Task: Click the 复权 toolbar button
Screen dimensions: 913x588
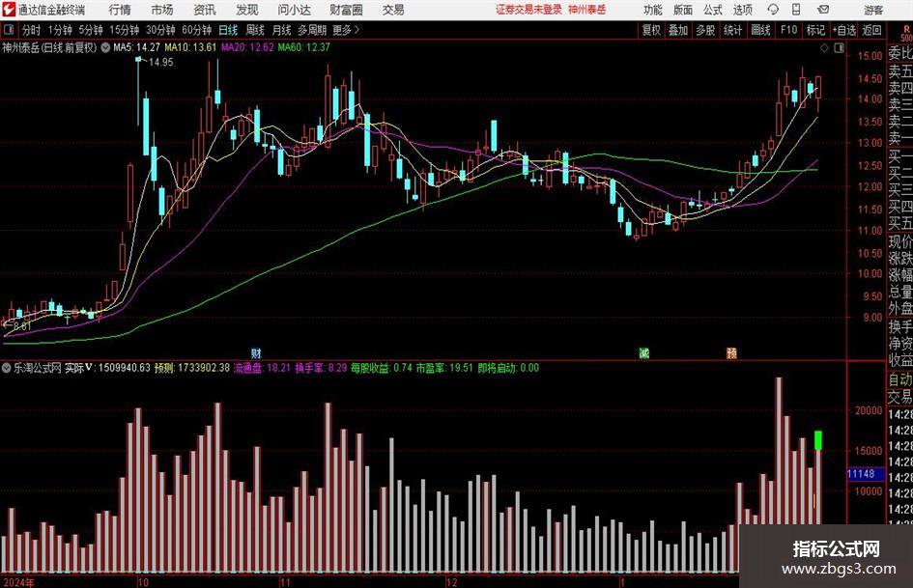Action: point(651,30)
